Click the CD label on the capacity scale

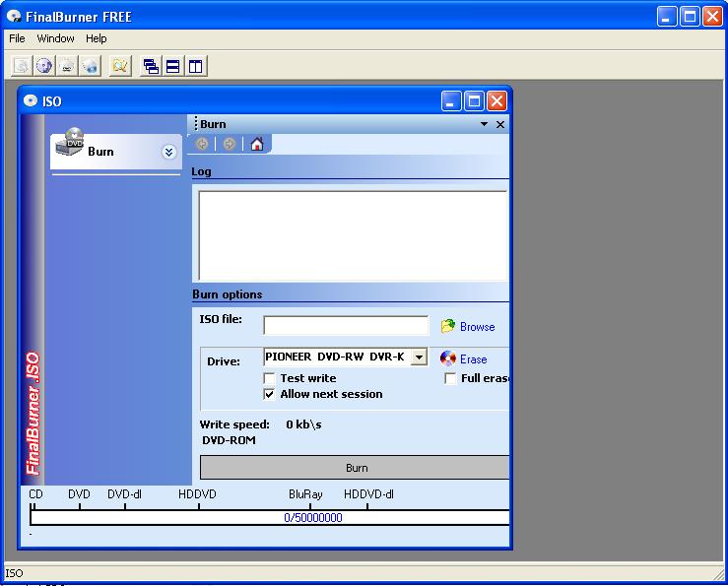35,494
